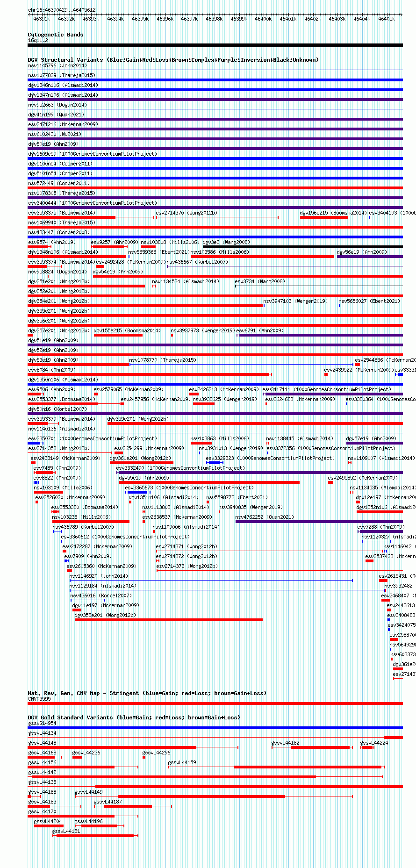Viewport: 416px width, 868px height.
Task: Open variant dgv1346n106 (Alsmadi2014)
Action: pyautogui.click(x=63, y=85)
